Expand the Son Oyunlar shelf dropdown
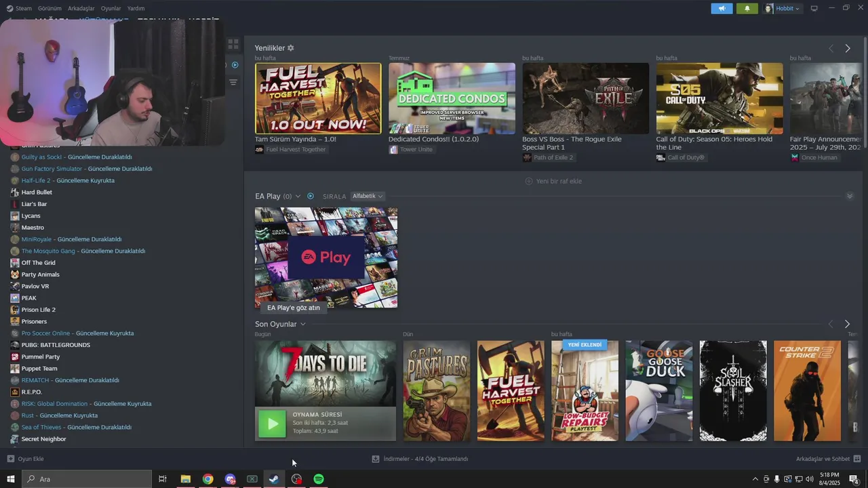 [x=302, y=324]
